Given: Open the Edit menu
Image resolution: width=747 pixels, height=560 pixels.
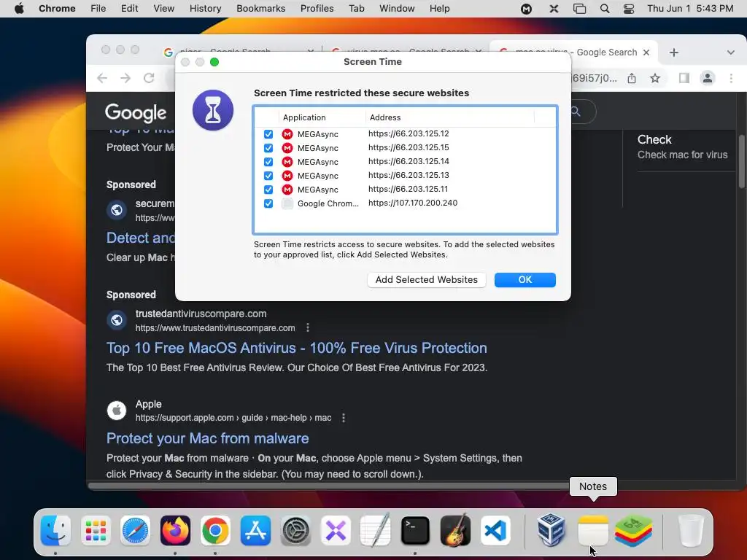Looking at the screenshot, I should pos(130,9).
